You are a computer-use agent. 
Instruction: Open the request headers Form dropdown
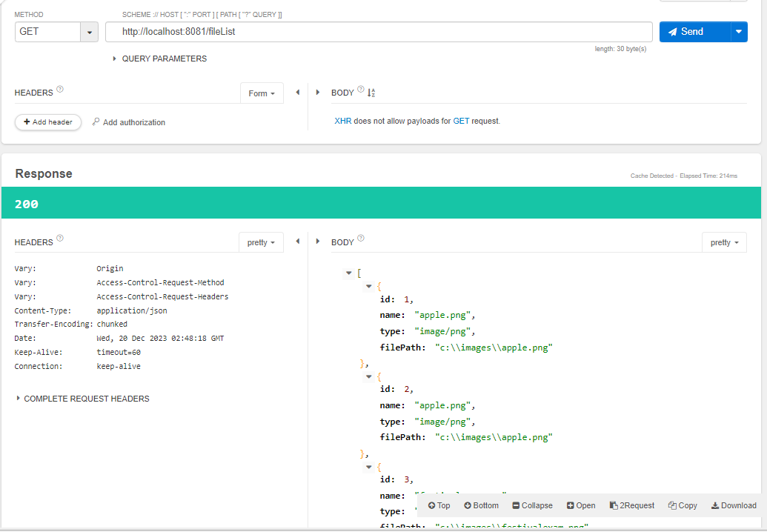click(x=262, y=93)
